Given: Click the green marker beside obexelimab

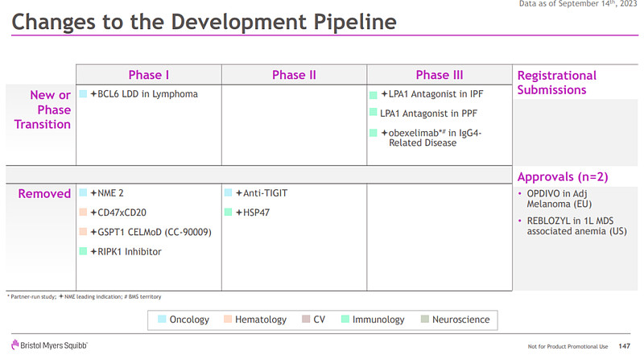Looking at the screenshot, I should point(374,133).
